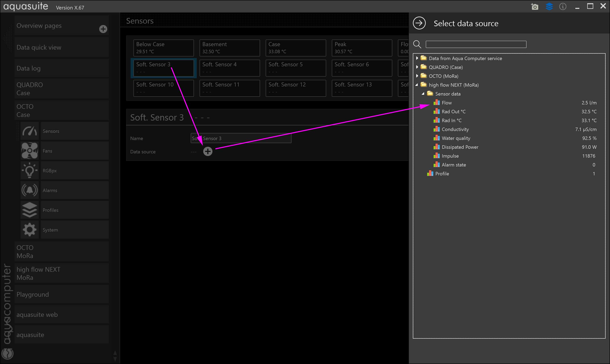This screenshot has width=610, height=364.
Task: Click the plus icon beside Data source
Action: [x=208, y=152]
